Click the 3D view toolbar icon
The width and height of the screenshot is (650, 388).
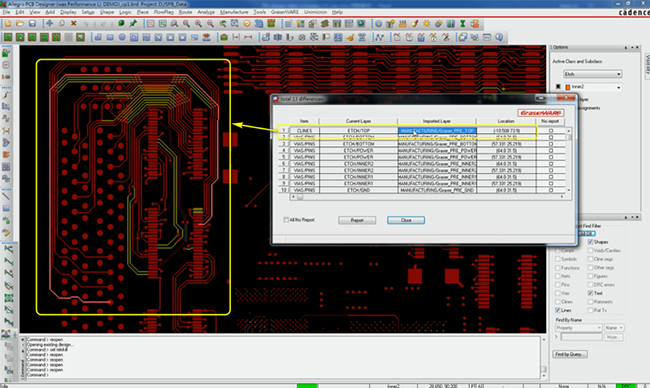[x=259, y=24]
